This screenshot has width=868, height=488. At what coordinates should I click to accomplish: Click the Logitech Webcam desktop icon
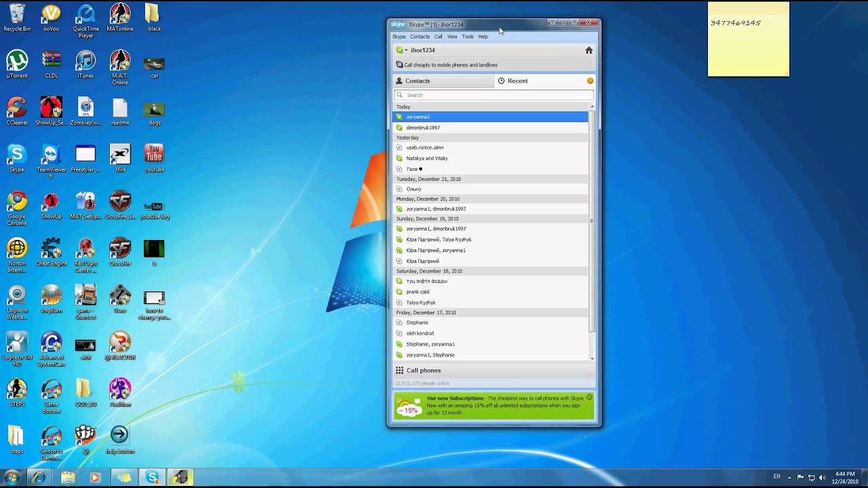click(17, 302)
